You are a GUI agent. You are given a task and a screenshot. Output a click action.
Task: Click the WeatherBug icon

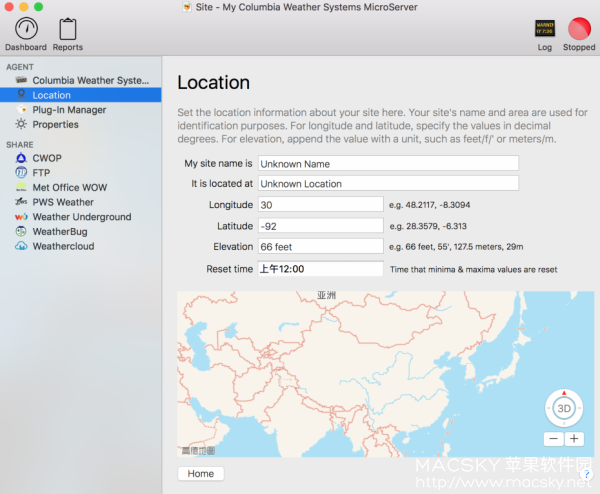(21, 231)
